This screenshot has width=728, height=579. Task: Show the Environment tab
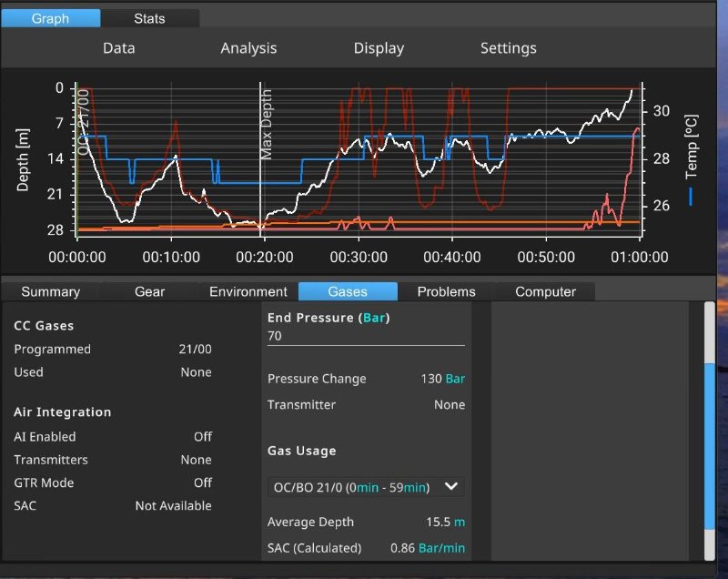248,291
